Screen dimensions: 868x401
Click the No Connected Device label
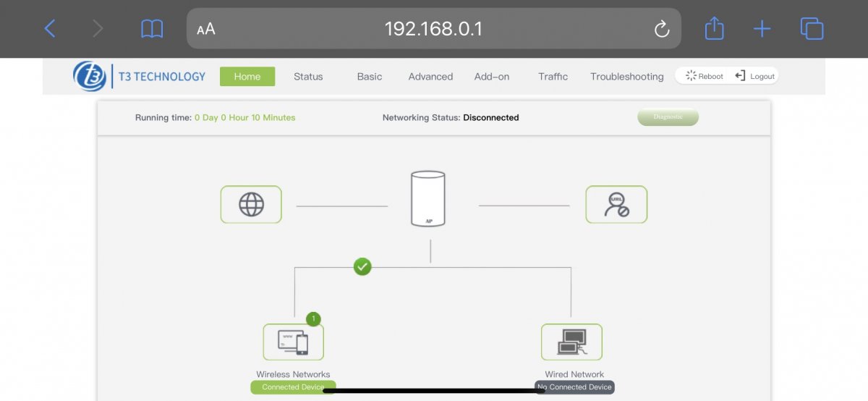point(574,387)
